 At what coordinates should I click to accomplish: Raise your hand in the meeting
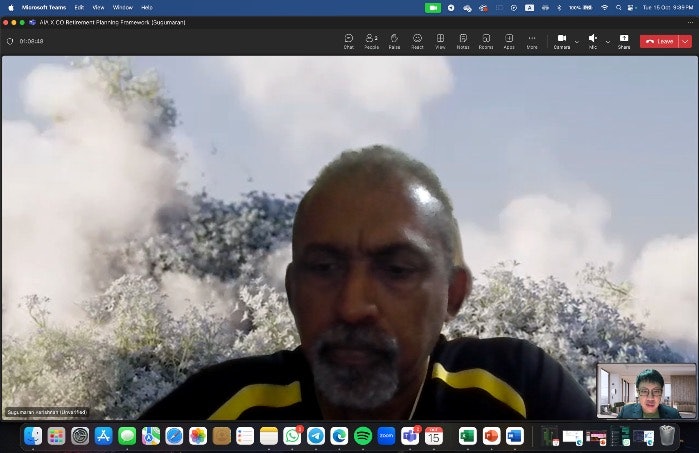(x=394, y=41)
